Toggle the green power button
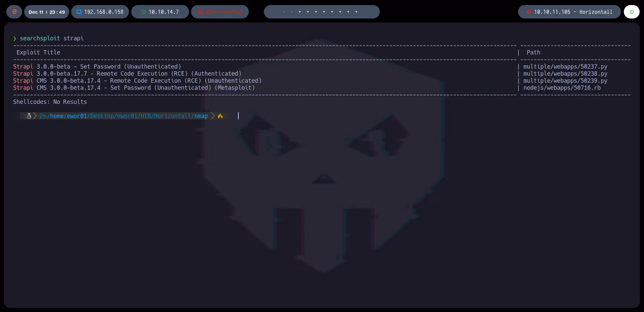The height and width of the screenshot is (312, 644). pos(632,12)
